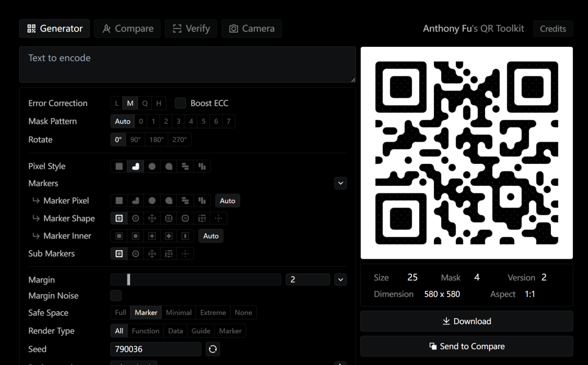Set Error Correction to Q
588x365 pixels.
[x=145, y=103]
